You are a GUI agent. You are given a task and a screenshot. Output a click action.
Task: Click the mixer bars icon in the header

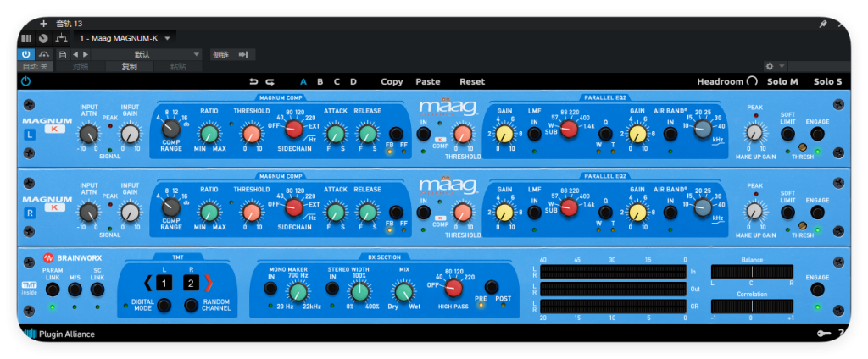(x=26, y=39)
